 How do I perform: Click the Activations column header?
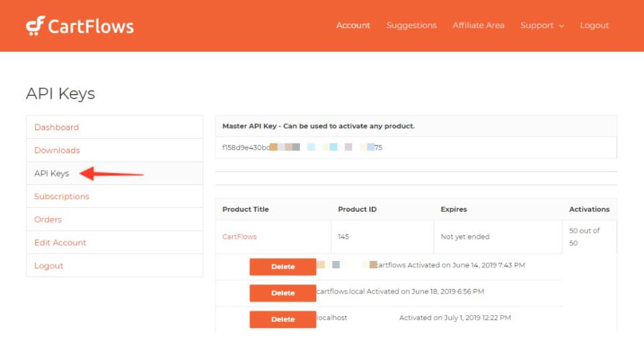pyautogui.click(x=589, y=209)
